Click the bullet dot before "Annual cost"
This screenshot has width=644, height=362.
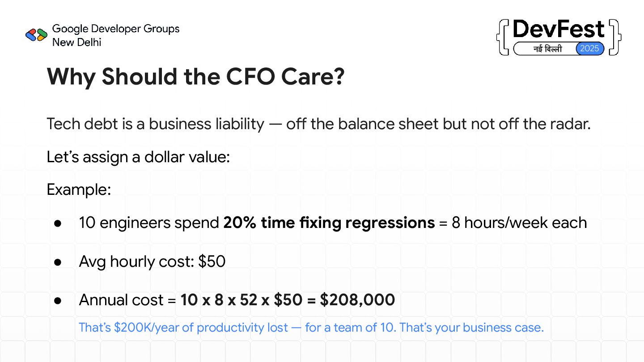coord(57,300)
